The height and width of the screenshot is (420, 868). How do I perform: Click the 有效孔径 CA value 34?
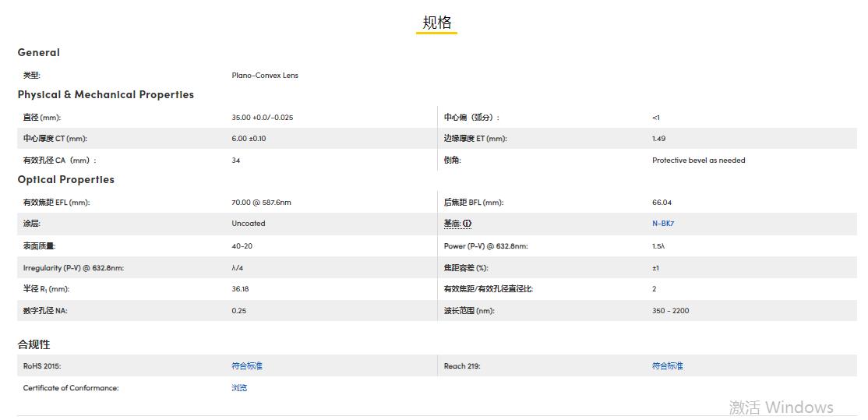(236, 161)
